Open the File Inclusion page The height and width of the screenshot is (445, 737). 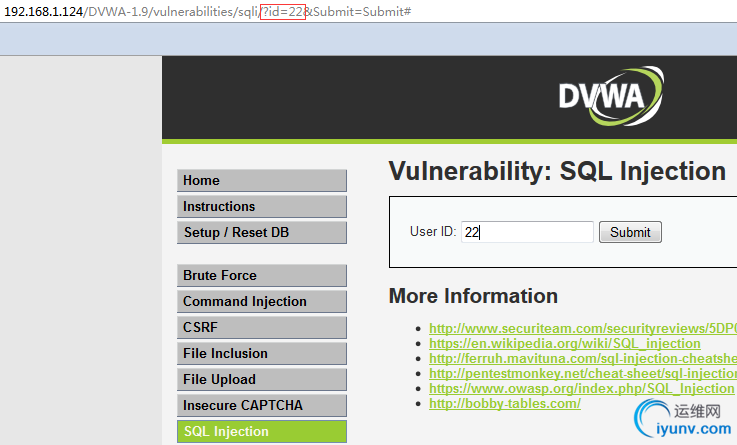[x=262, y=353]
